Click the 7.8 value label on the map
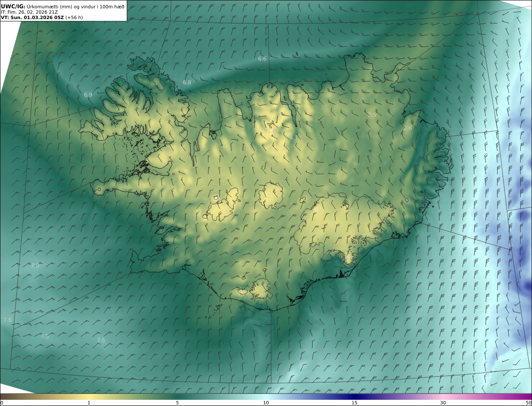 click(35, 266)
